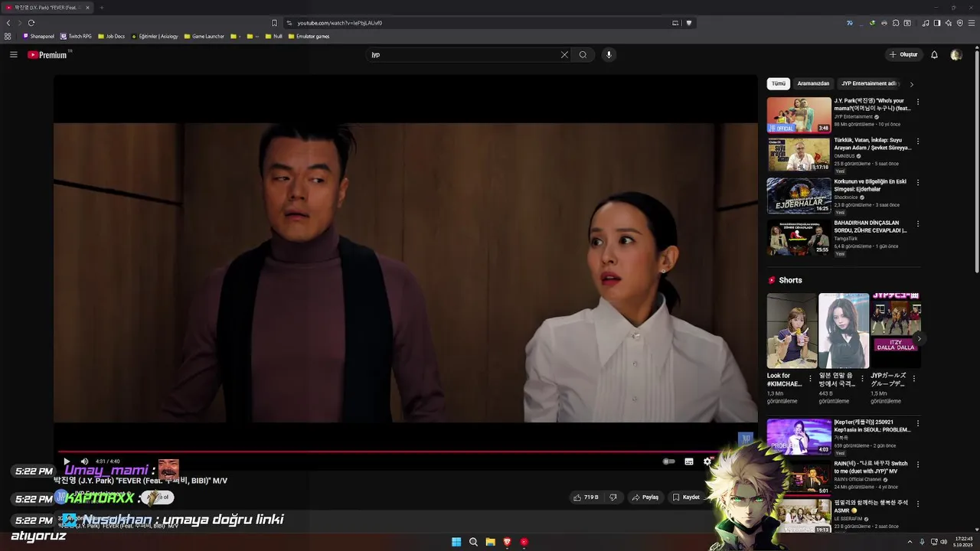
Task: Open the Brave VPN icon
Action: pos(960,23)
